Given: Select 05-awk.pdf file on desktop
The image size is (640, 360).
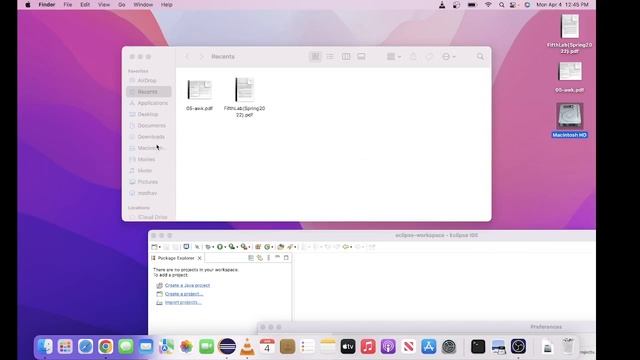Looking at the screenshot, I should (x=570, y=72).
